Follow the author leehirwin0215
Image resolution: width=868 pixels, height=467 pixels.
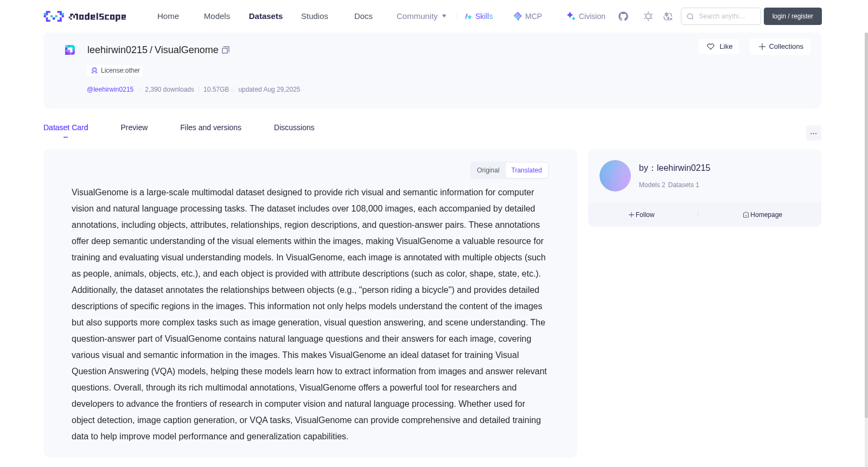tap(641, 215)
